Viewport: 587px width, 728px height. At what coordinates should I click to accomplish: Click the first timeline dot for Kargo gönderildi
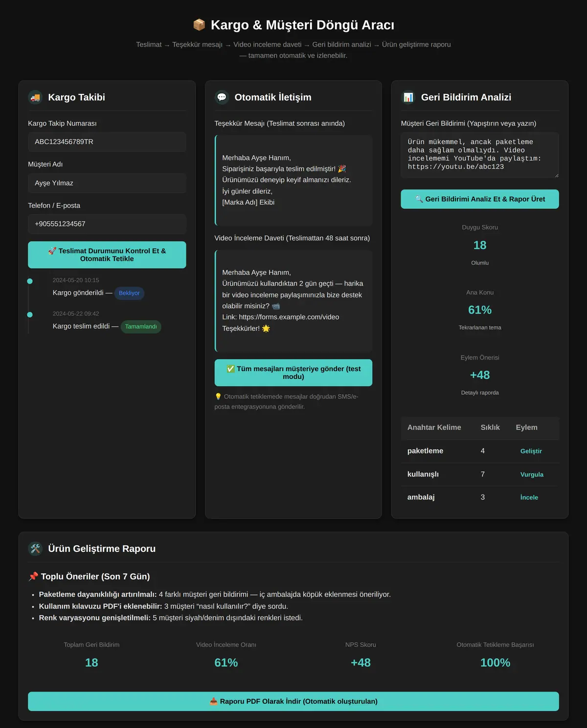30,281
